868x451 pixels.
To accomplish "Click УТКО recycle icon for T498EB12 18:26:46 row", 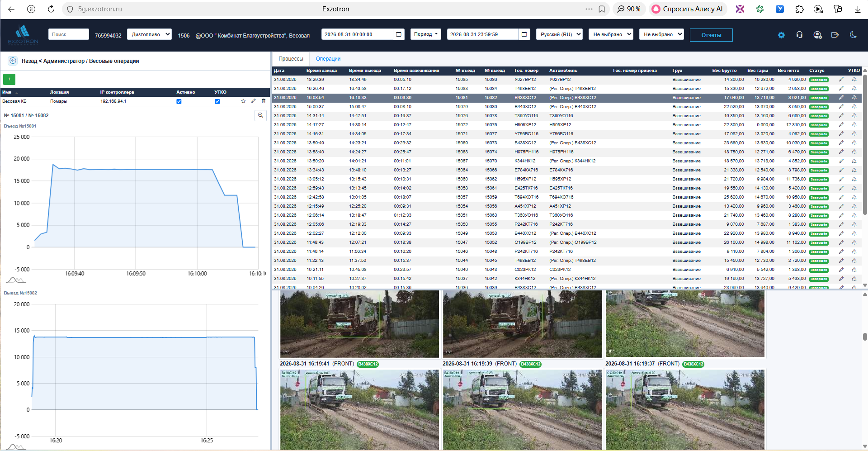I will (x=854, y=89).
